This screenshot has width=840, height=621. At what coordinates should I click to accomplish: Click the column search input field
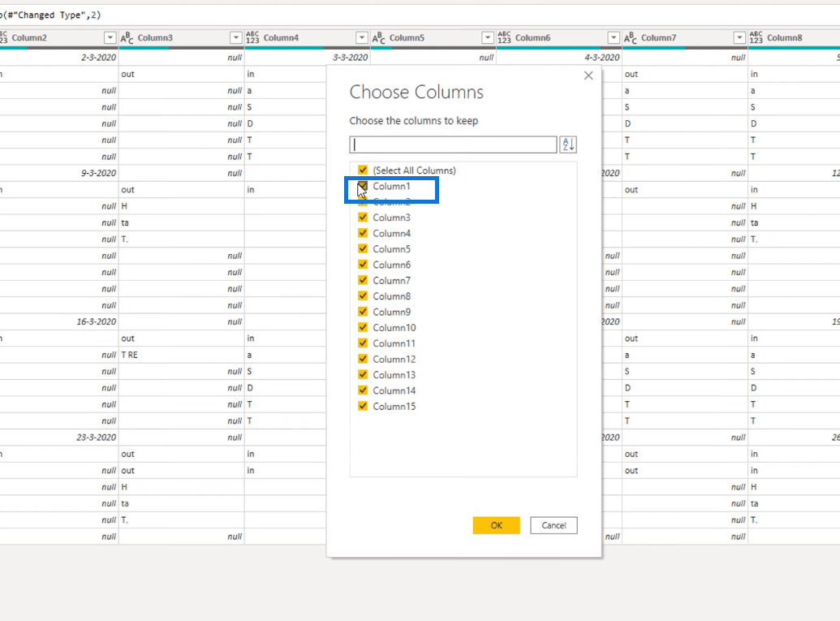(x=453, y=144)
